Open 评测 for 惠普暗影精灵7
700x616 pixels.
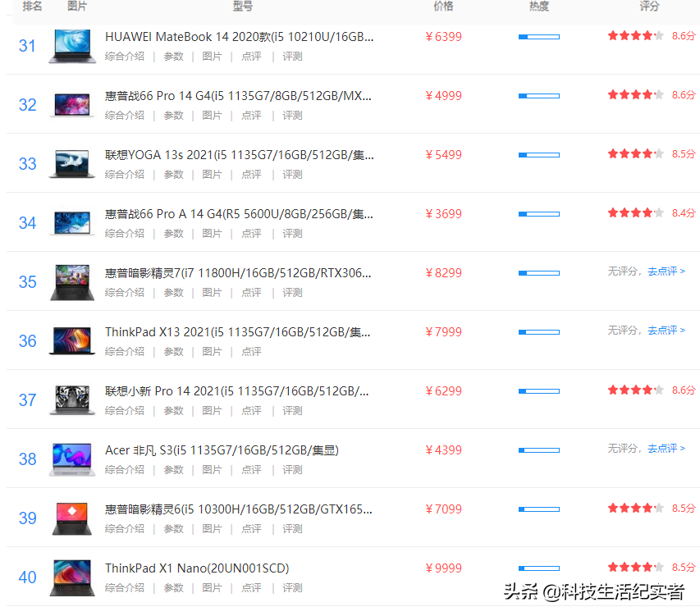292,293
